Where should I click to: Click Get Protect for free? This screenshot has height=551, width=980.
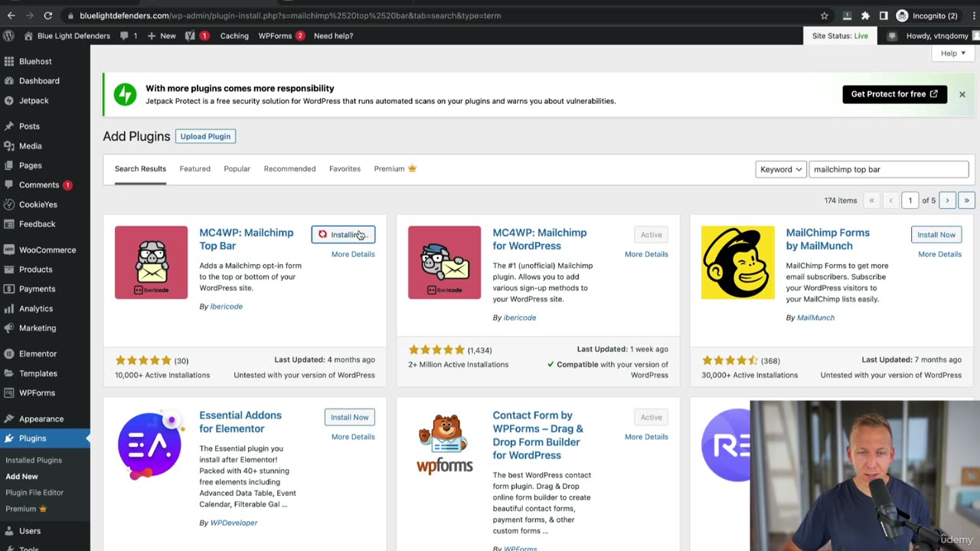(894, 94)
